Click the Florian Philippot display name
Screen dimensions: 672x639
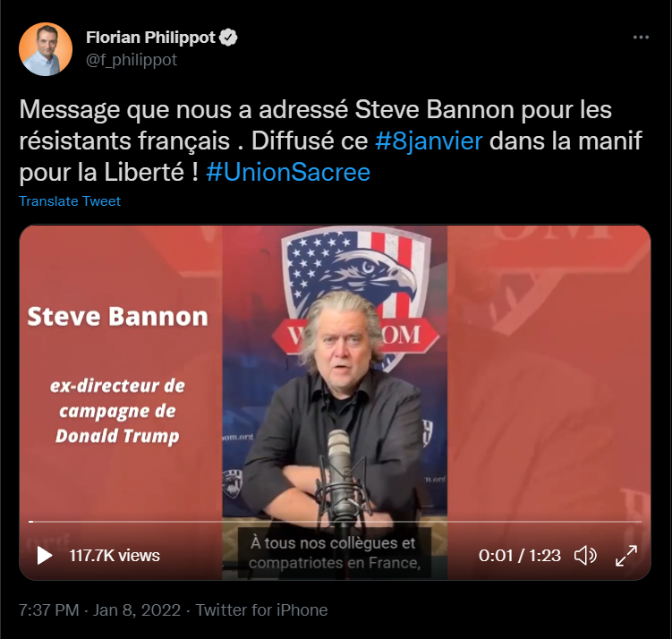tap(150, 38)
